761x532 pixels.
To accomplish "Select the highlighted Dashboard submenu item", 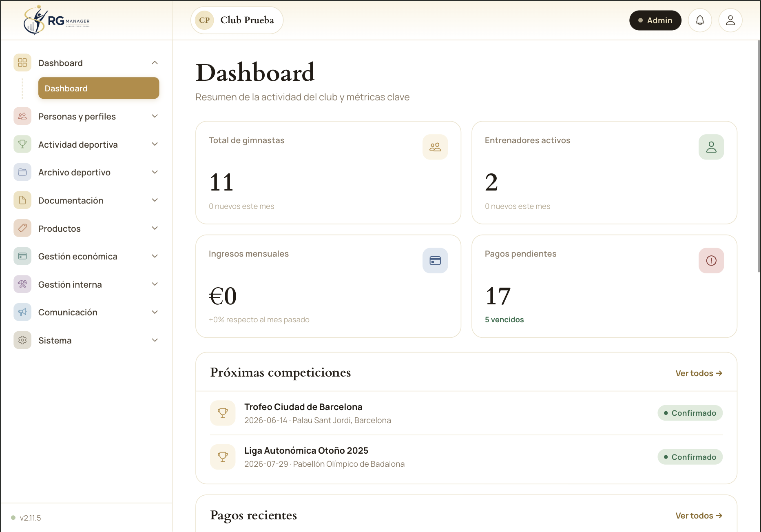I will click(99, 88).
